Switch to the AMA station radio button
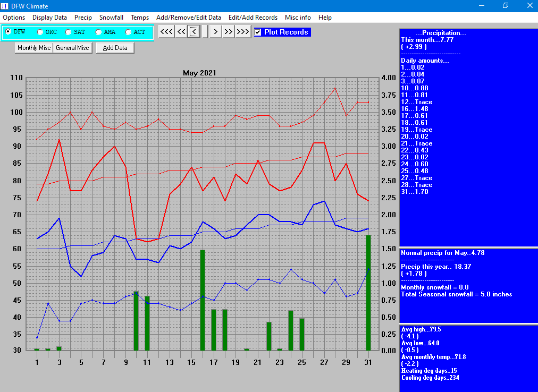The image size is (538, 392). tap(98, 32)
